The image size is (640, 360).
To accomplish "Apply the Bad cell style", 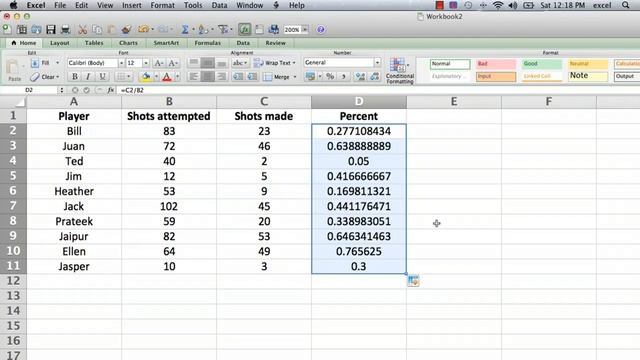I will 496,64.
